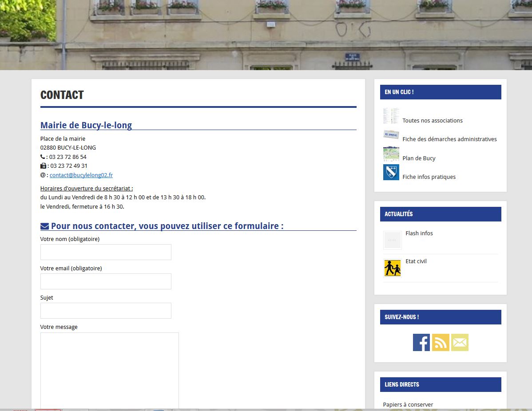Image resolution: width=532 pixels, height=411 pixels.
Task: Click the Mairie de Bucy-le-long heading
Action: (x=86, y=125)
